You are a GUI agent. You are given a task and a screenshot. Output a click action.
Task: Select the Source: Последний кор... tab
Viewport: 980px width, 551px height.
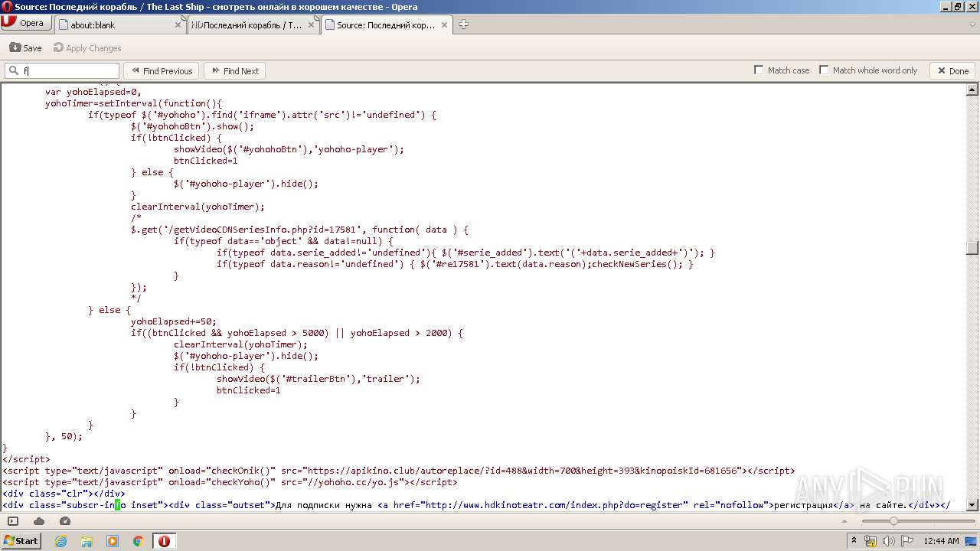(387, 24)
